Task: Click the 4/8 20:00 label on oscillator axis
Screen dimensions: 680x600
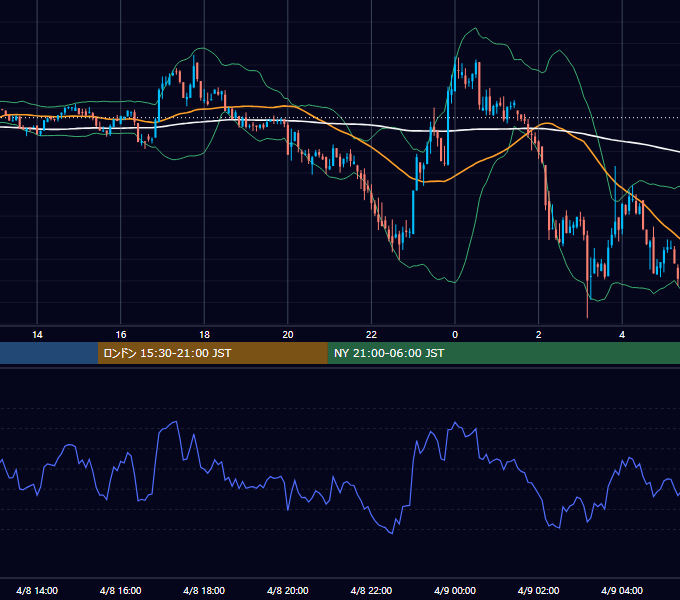Action: click(288, 590)
